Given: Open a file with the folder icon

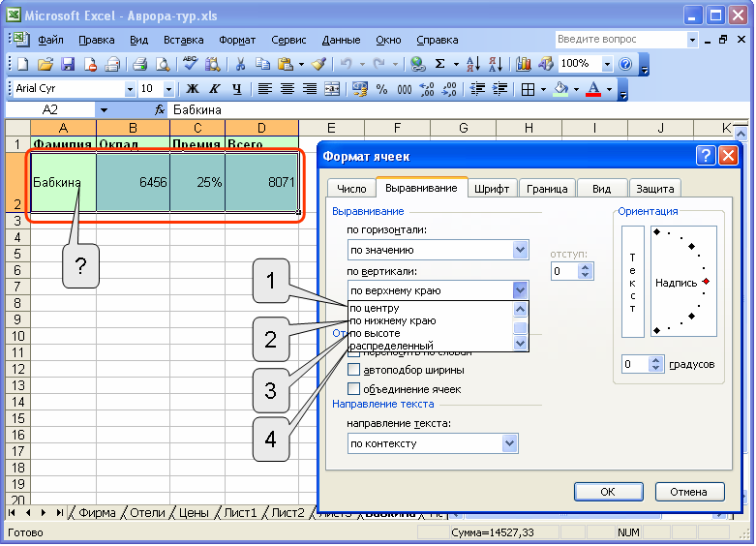Looking at the screenshot, I should click(x=45, y=64).
